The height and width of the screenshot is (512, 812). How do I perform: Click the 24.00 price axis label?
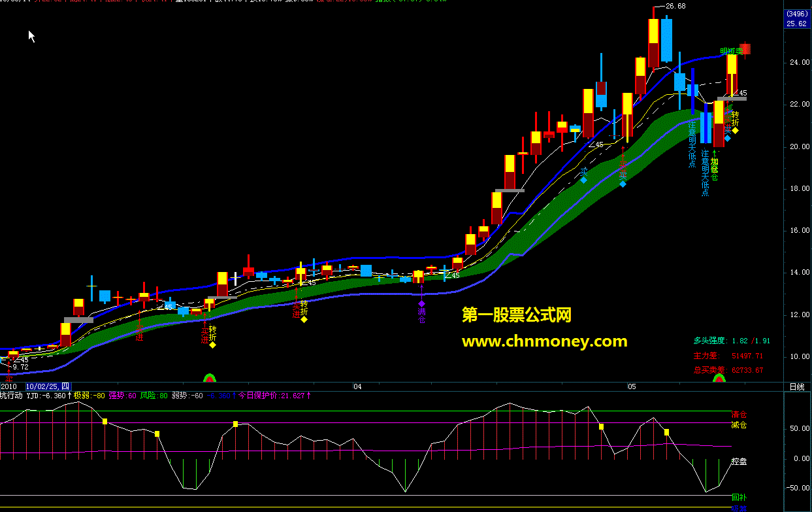tap(798, 63)
